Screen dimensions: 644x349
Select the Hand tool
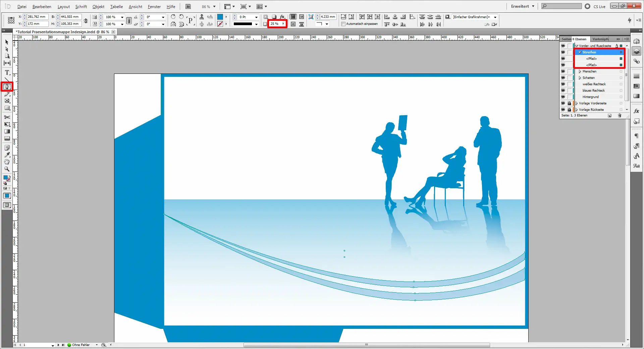point(6,162)
